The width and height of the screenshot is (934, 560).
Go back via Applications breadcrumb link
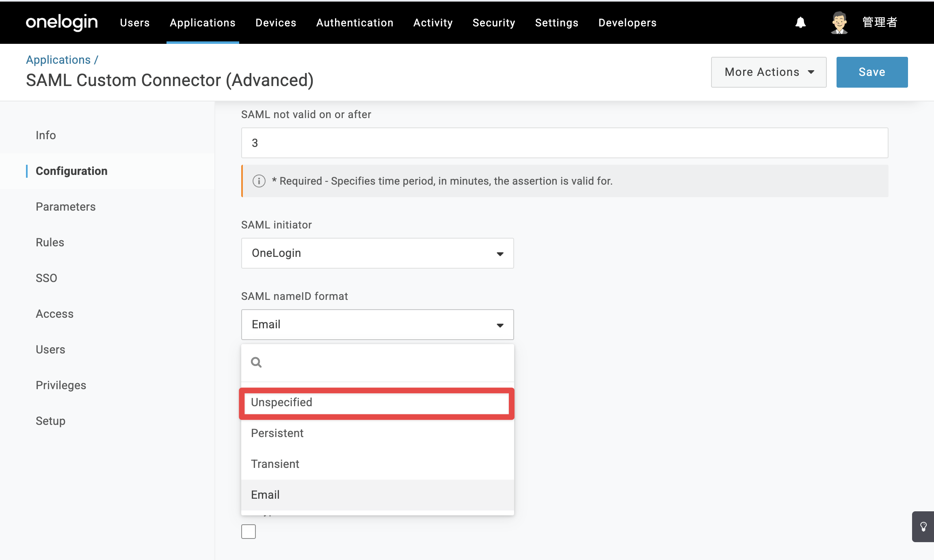coord(58,60)
